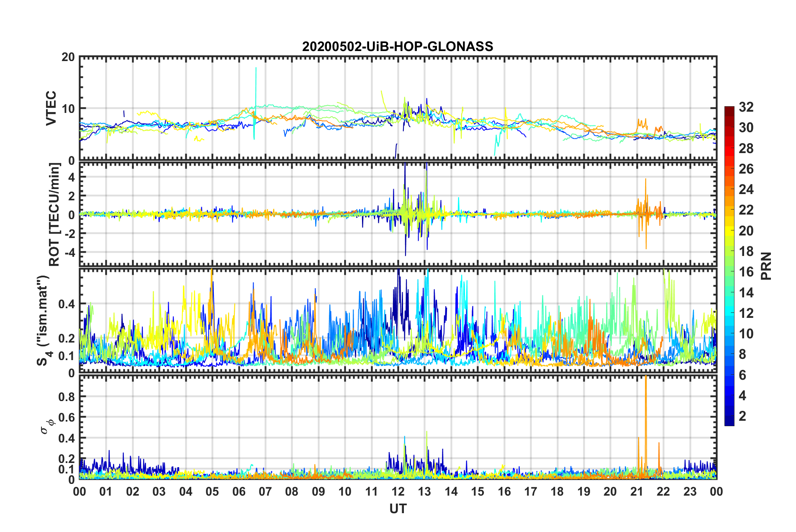Select the "UT" x-axis label

(x=398, y=509)
